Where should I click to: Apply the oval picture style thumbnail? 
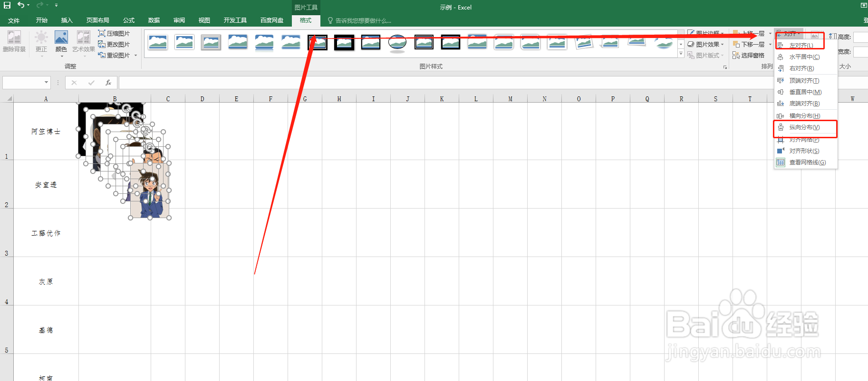pyautogui.click(x=397, y=42)
